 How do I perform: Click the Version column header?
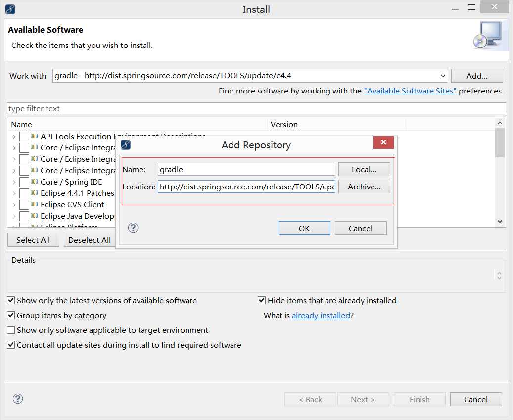click(x=337, y=124)
